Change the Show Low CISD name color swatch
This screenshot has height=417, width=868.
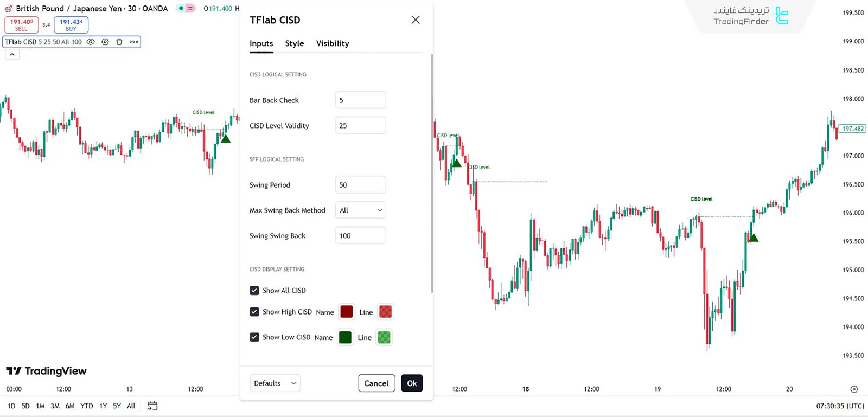345,337
